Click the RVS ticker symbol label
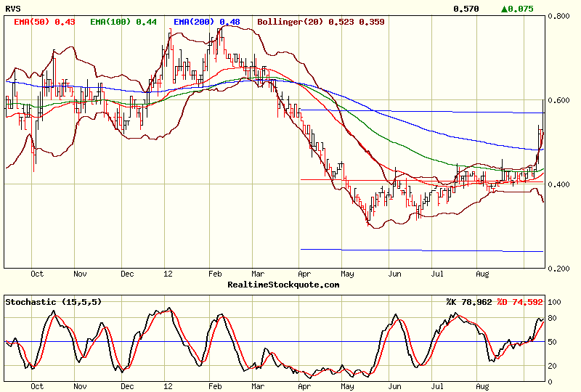Image resolution: width=581 pixels, height=392 pixels. 12,9
